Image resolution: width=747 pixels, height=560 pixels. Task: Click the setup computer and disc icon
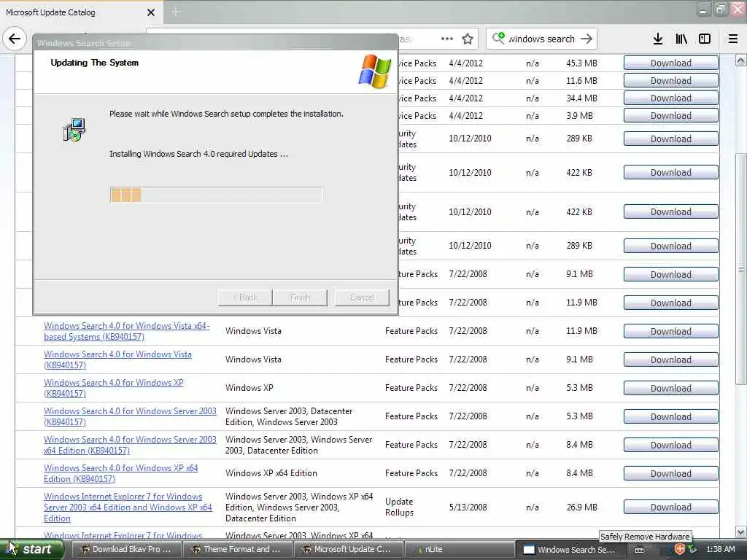pyautogui.click(x=74, y=130)
